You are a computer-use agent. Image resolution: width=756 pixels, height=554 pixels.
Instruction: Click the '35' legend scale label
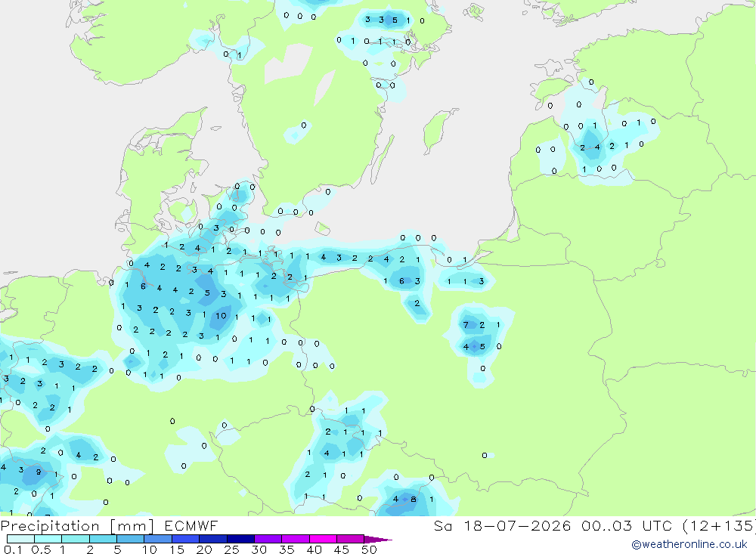coord(287,549)
